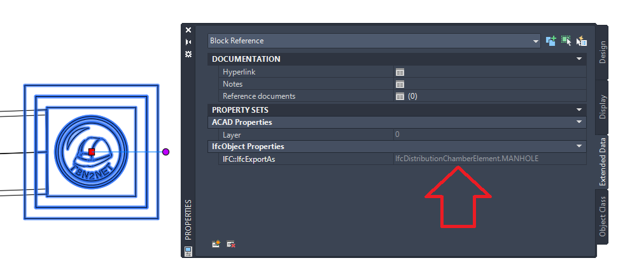Open the Quick Select icon
The height and width of the screenshot is (279, 644).
tap(582, 41)
